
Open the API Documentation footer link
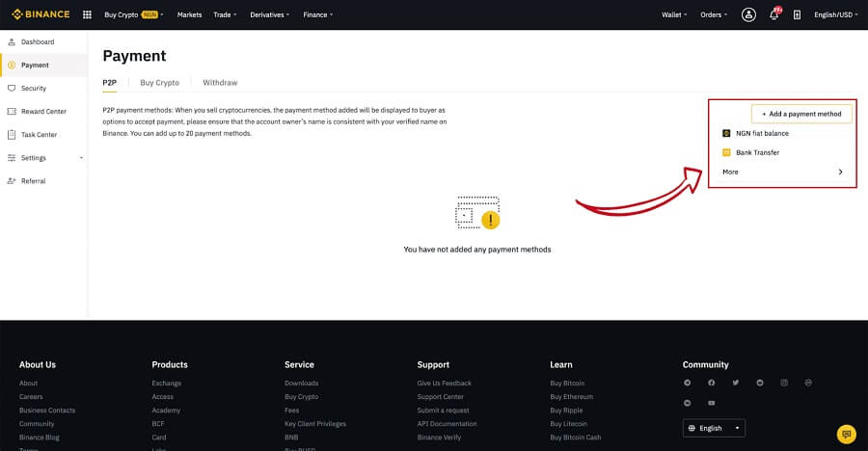[447, 424]
